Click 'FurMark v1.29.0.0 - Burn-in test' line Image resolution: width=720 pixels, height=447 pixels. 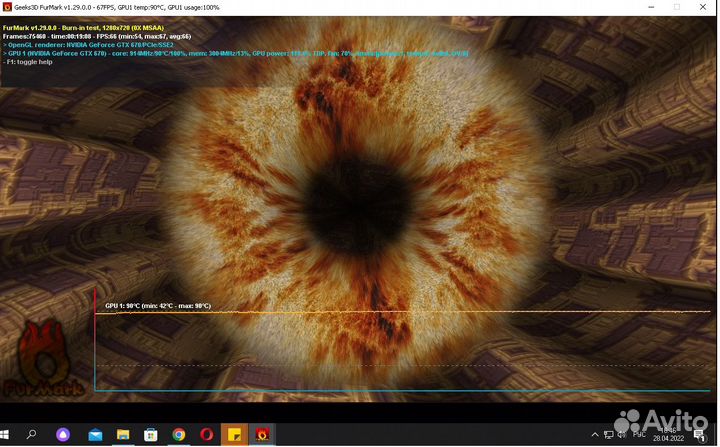pos(83,28)
